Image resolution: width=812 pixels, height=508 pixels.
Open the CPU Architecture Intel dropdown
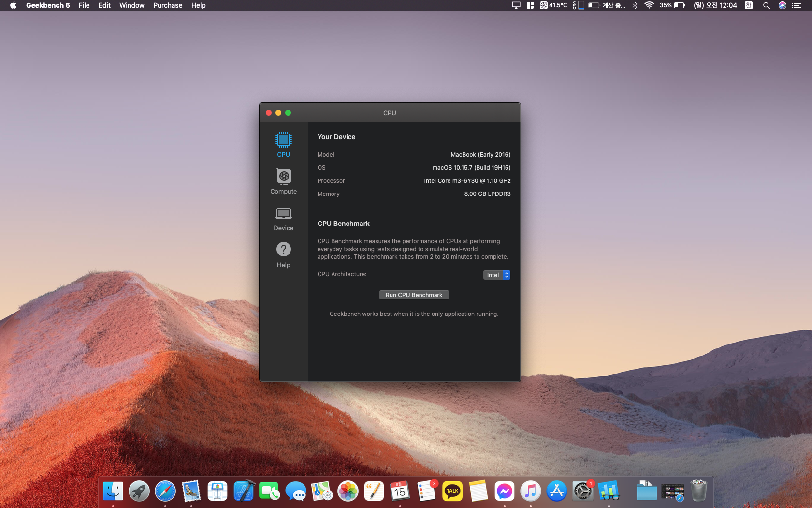click(x=496, y=275)
